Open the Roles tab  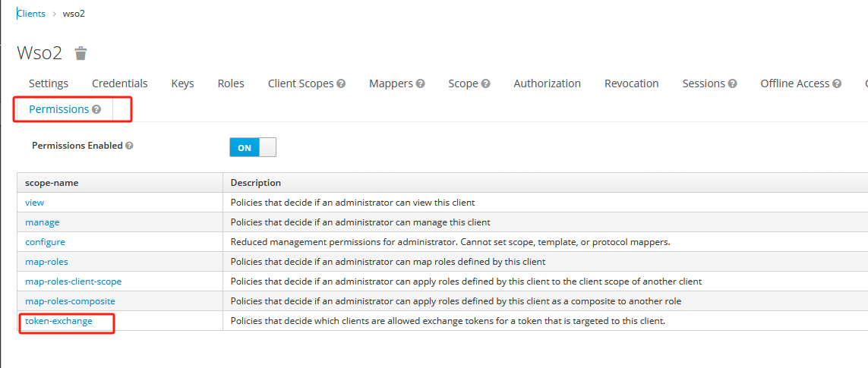click(231, 83)
